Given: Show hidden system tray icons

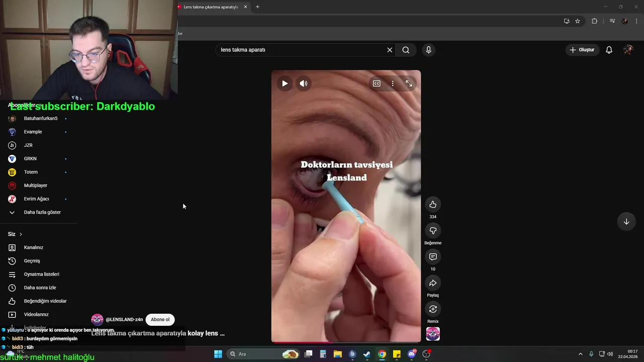Looking at the screenshot, I should pyautogui.click(x=580, y=354).
